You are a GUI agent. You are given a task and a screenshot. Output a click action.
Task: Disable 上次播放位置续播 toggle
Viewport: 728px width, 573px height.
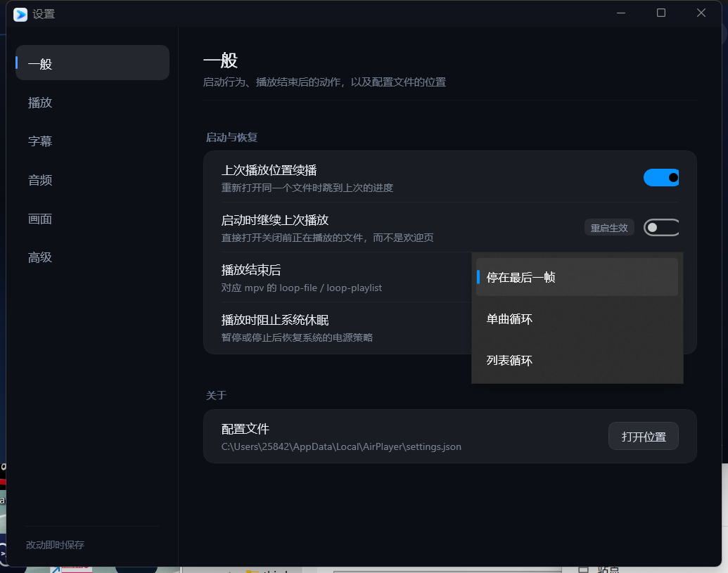coord(661,178)
